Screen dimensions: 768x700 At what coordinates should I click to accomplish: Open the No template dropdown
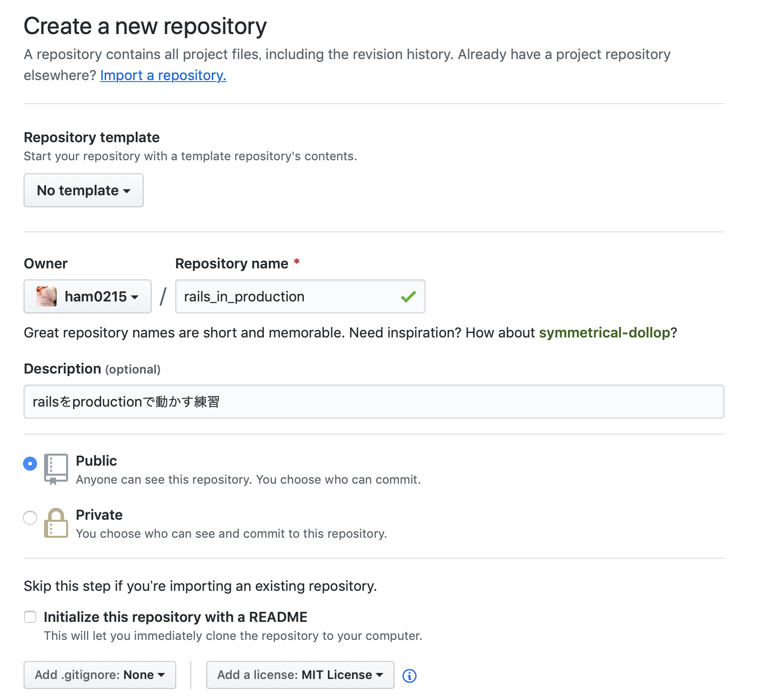tap(84, 190)
